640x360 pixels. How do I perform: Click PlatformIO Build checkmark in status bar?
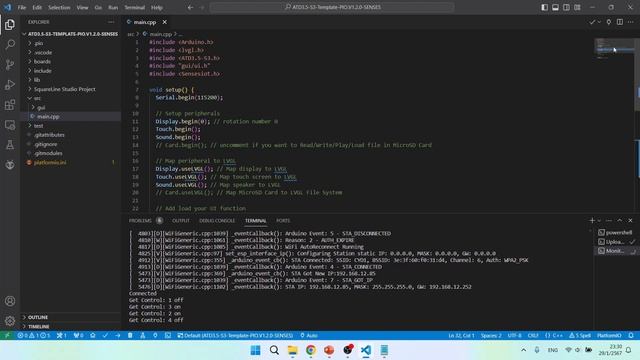(x=105, y=336)
